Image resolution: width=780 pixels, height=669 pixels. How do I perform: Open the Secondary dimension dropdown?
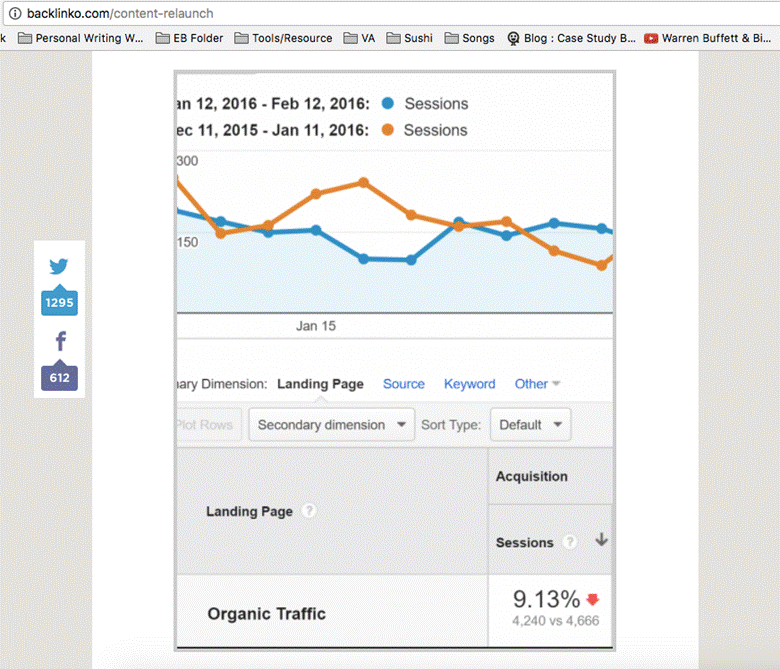coord(331,425)
